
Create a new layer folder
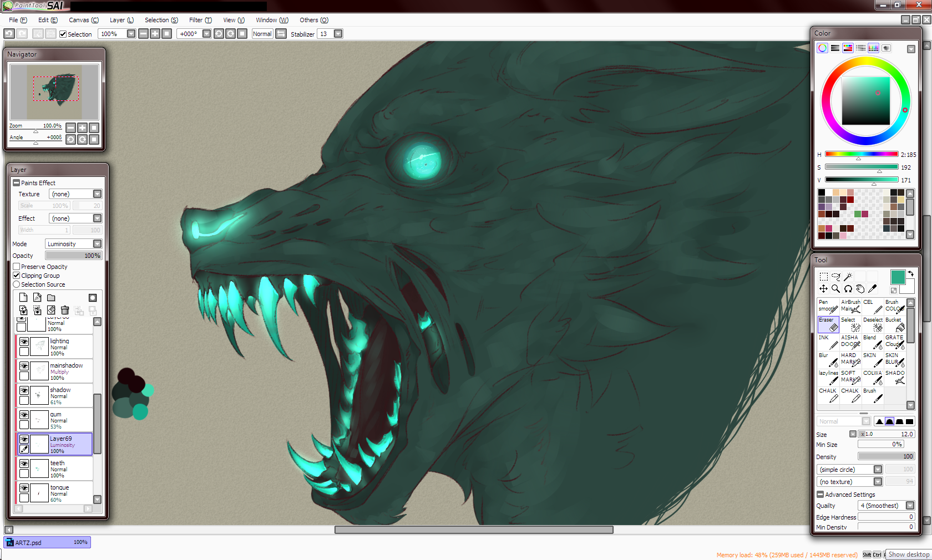click(x=51, y=298)
